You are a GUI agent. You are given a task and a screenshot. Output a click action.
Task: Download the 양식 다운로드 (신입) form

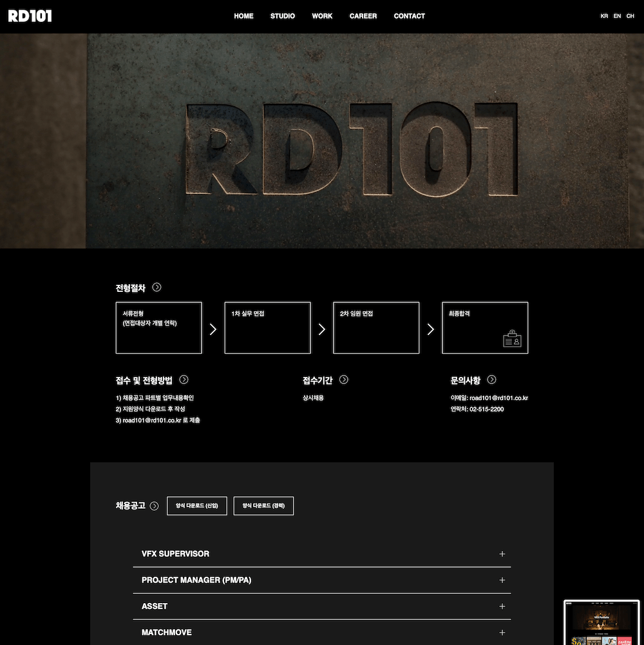(x=197, y=506)
